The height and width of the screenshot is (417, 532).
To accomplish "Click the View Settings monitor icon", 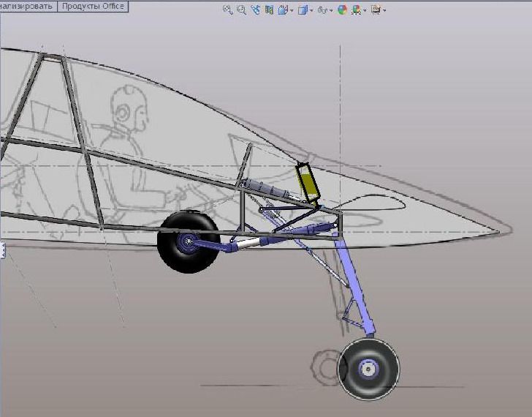I will (x=376, y=10).
